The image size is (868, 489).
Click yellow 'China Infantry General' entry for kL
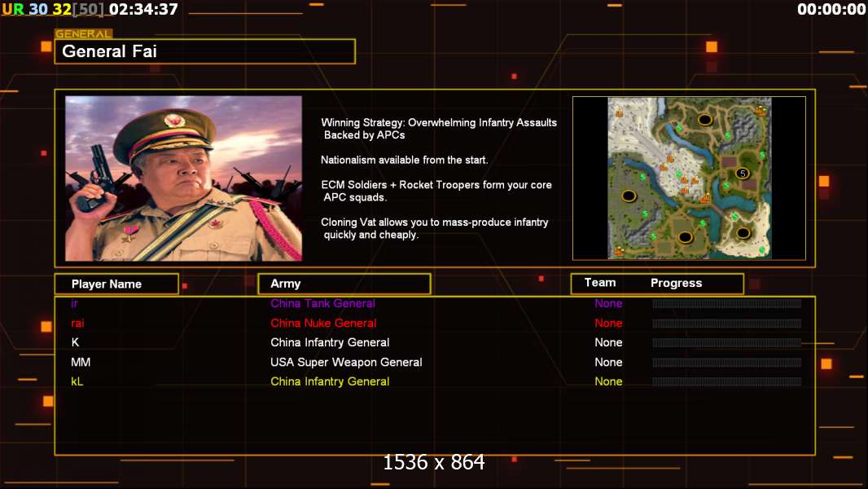(x=330, y=381)
